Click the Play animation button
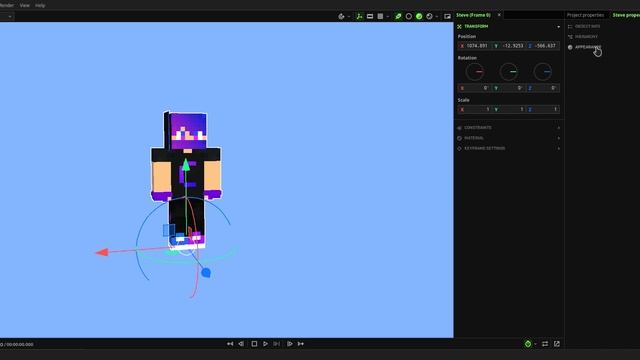Image resolution: width=640 pixels, height=360 pixels. tap(265, 344)
